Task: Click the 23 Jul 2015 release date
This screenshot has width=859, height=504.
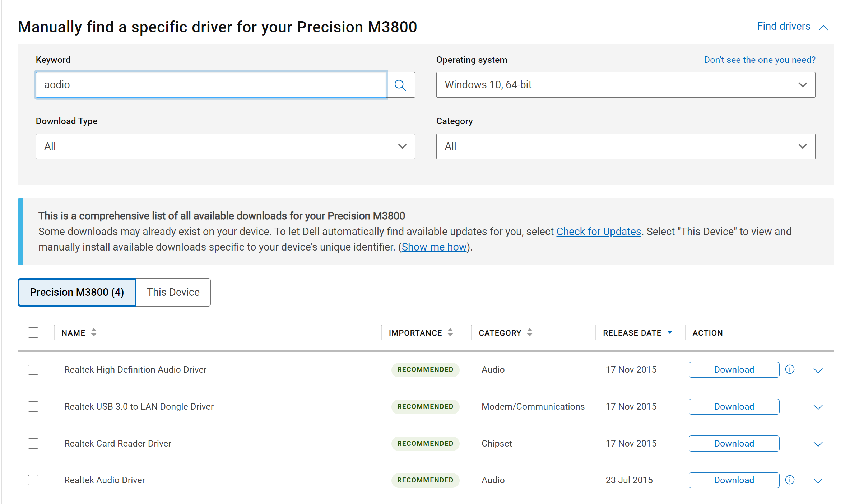Action: (629, 480)
